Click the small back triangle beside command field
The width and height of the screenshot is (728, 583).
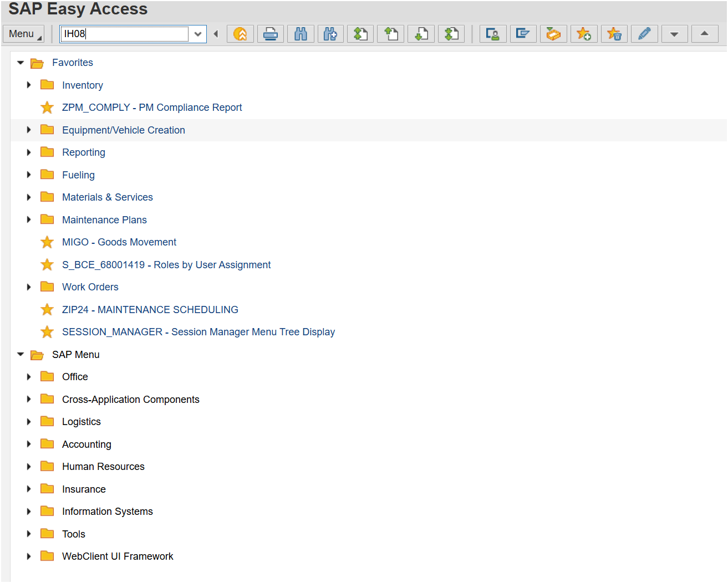(216, 34)
